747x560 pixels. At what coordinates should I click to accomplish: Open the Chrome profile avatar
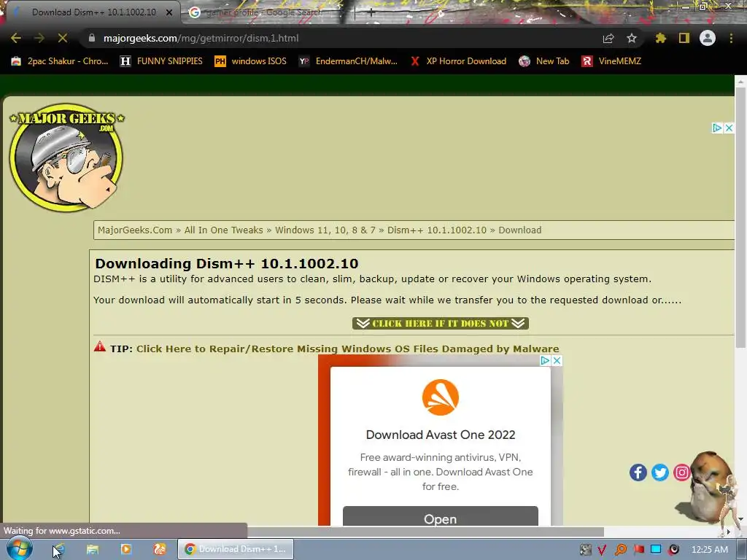click(x=708, y=38)
